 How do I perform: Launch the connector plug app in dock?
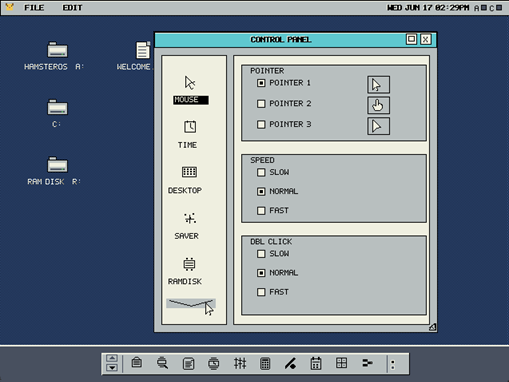coord(367,363)
